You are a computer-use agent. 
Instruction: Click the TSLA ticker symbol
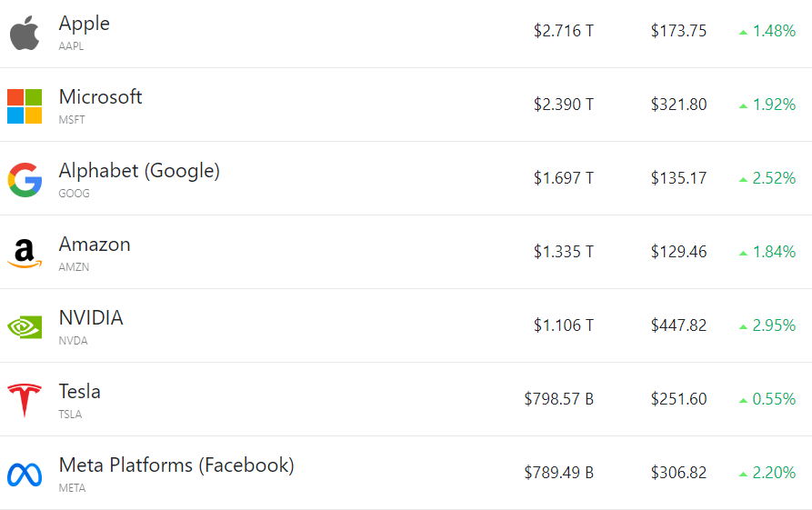[x=70, y=415]
